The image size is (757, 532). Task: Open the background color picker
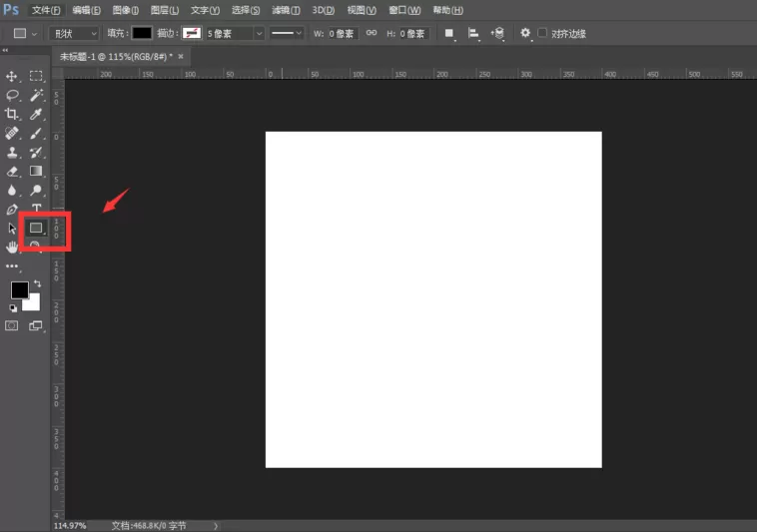tap(34, 304)
